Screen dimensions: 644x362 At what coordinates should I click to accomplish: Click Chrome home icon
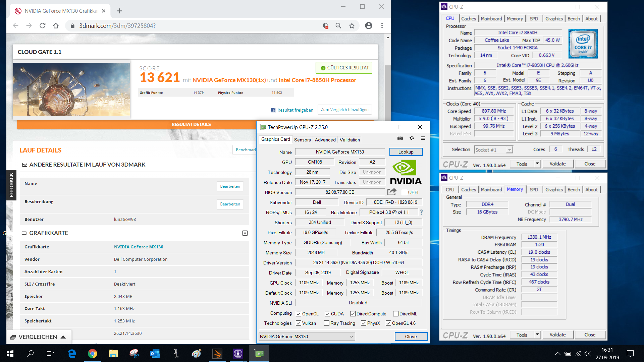[x=56, y=25]
